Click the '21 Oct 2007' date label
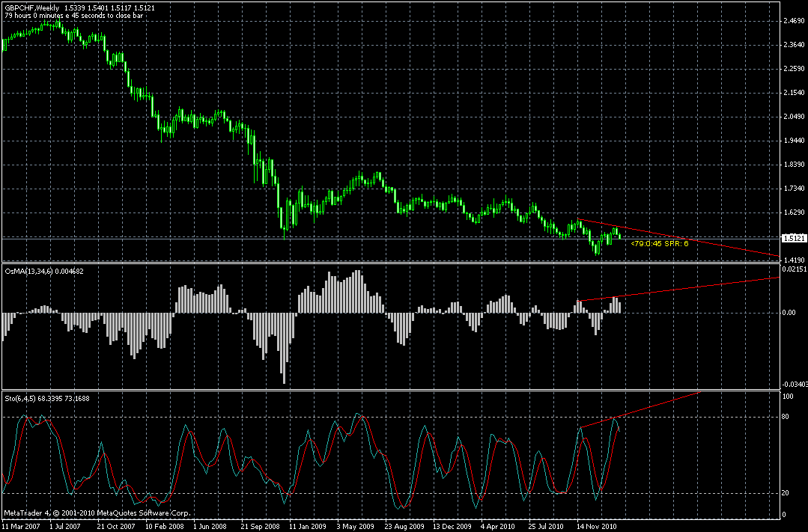Screen dimensions: 808x532 (x=116, y=527)
